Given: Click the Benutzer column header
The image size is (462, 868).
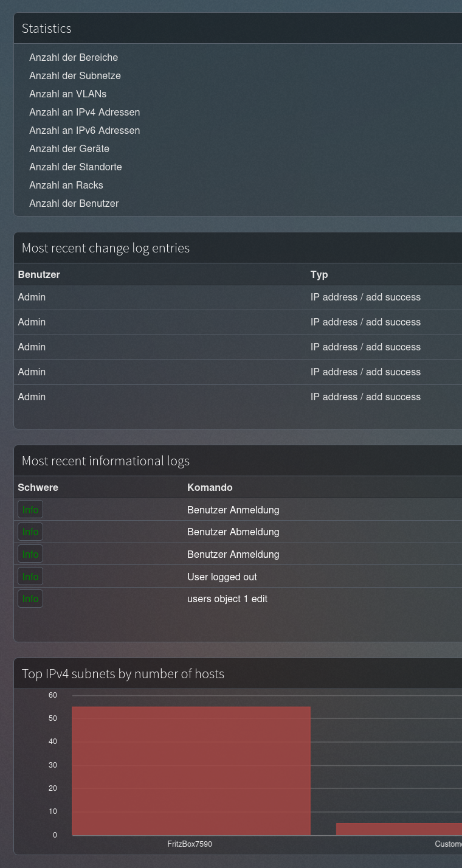Looking at the screenshot, I should [x=39, y=274].
